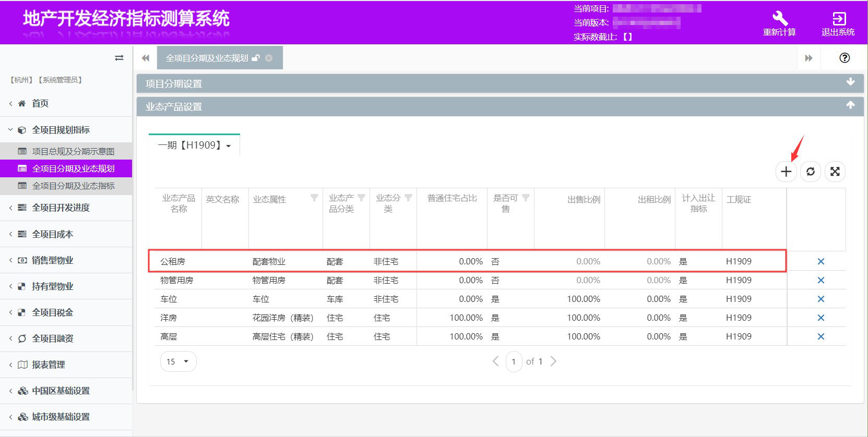Viewport: 868px width, 437px height.
Task: Open the help question mark icon
Action: [x=845, y=58]
